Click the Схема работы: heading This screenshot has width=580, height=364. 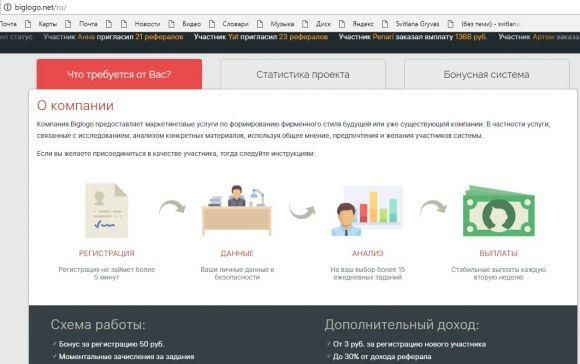[98, 324]
